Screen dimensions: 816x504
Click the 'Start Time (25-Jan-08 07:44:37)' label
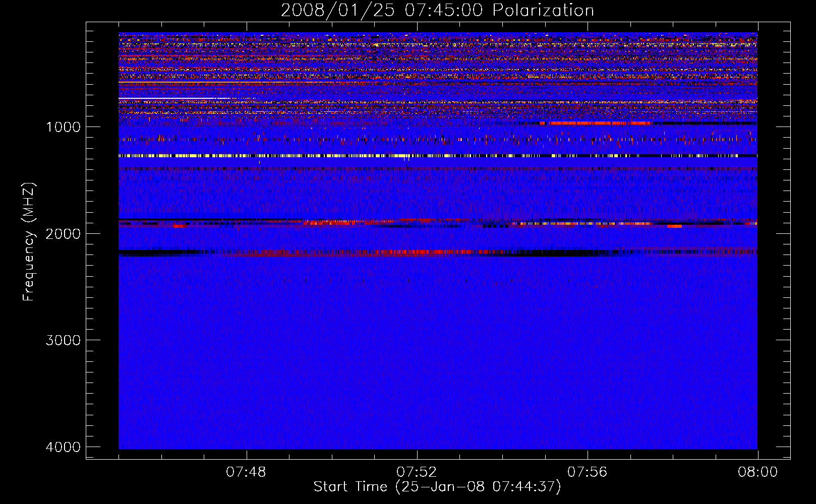(437, 487)
